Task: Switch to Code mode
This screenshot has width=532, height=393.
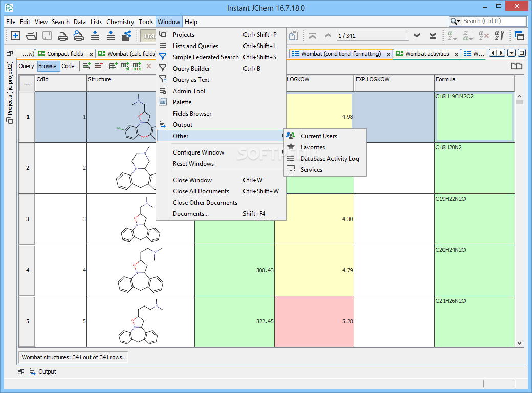Action: (x=68, y=66)
